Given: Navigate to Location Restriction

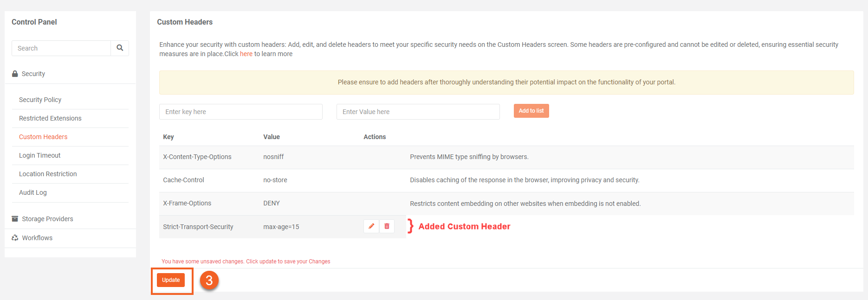Looking at the screenshot, I should pos(48,174).
